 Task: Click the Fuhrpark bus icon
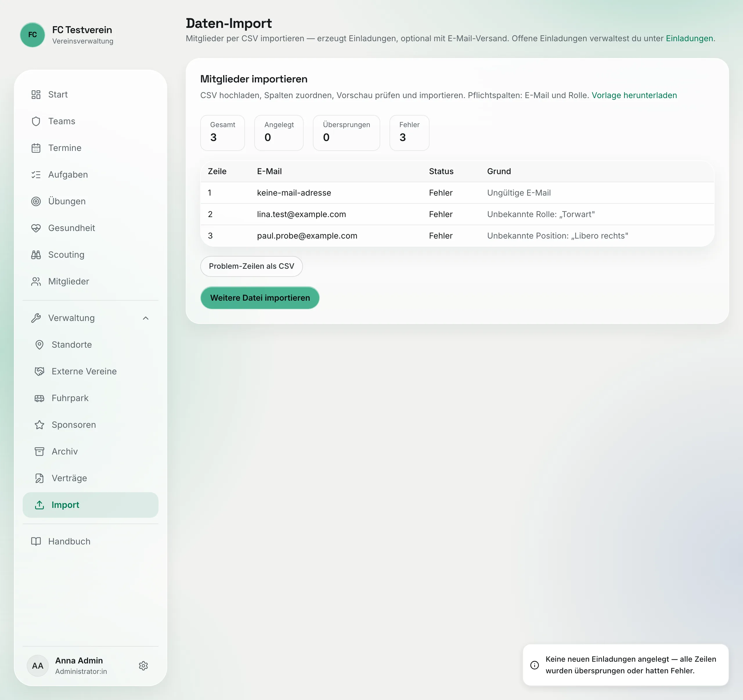tap(39, 398)
